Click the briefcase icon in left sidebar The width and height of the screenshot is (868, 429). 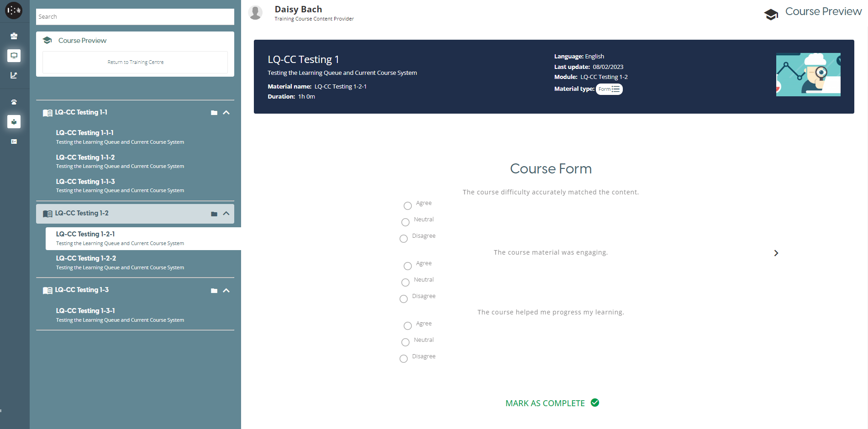(x=14, y=36)
